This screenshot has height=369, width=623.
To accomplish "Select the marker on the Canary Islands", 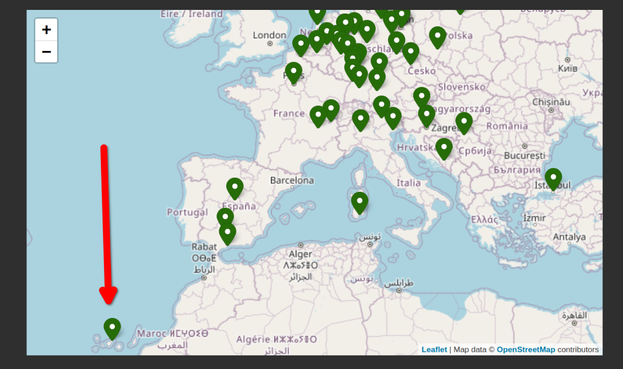I will tap(112, 329).
